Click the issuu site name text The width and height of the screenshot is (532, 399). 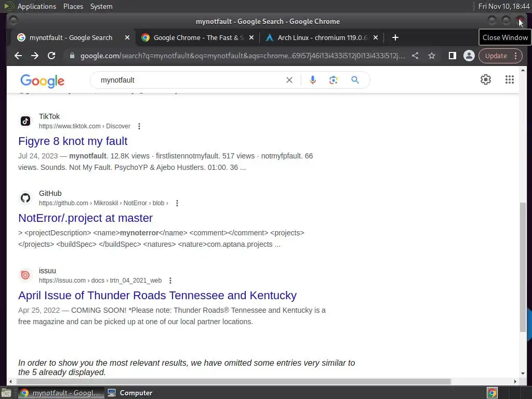coord(47,271)
